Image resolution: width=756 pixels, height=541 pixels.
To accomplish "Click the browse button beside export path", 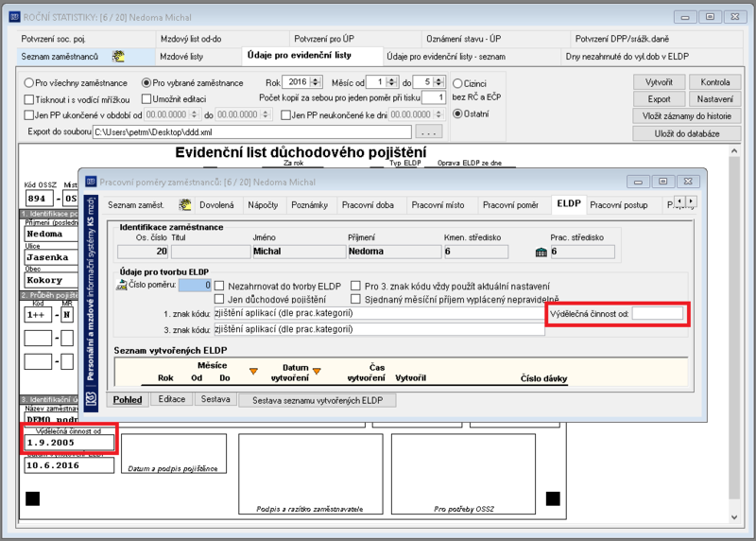I will (428, 131).
